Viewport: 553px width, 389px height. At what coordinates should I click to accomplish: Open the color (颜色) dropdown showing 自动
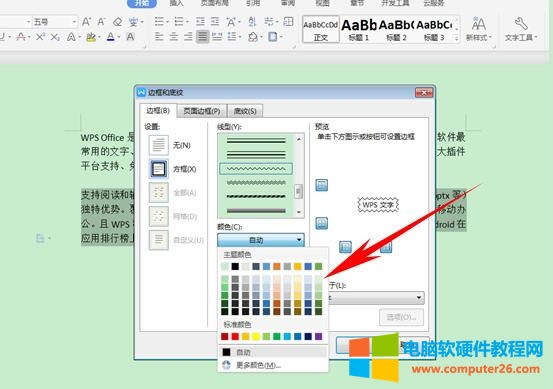(x=261, y=240)
